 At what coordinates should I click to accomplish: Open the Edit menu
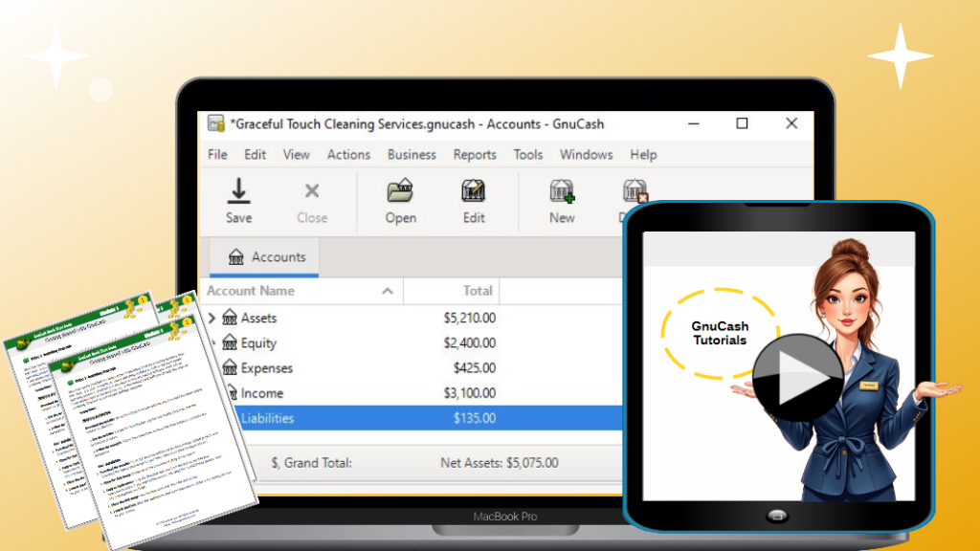pyautogui.click(x=255, y=154)
